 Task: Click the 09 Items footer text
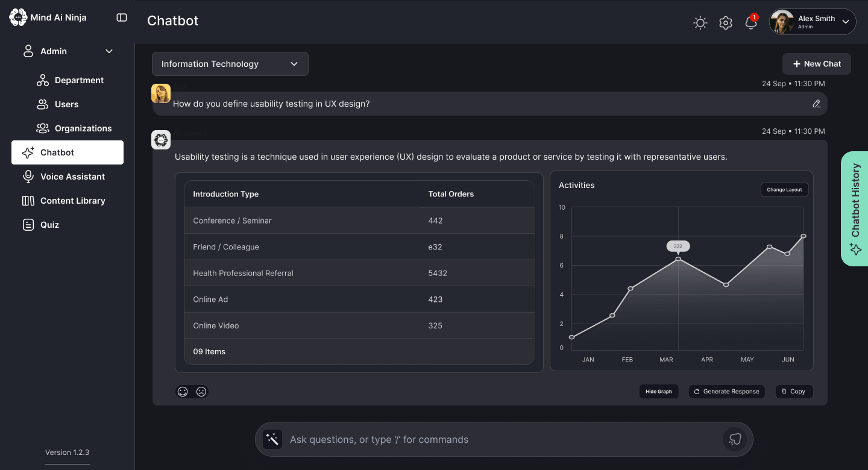209,352
